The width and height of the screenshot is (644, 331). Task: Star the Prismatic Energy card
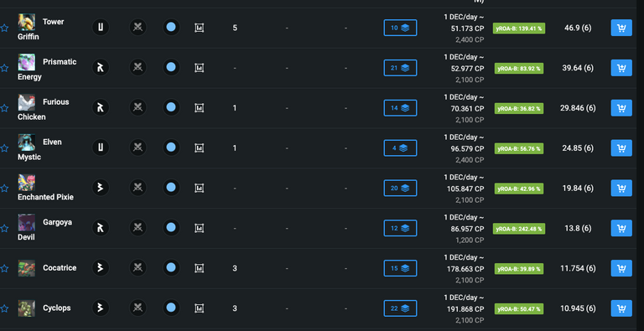[x=4, y=68]
